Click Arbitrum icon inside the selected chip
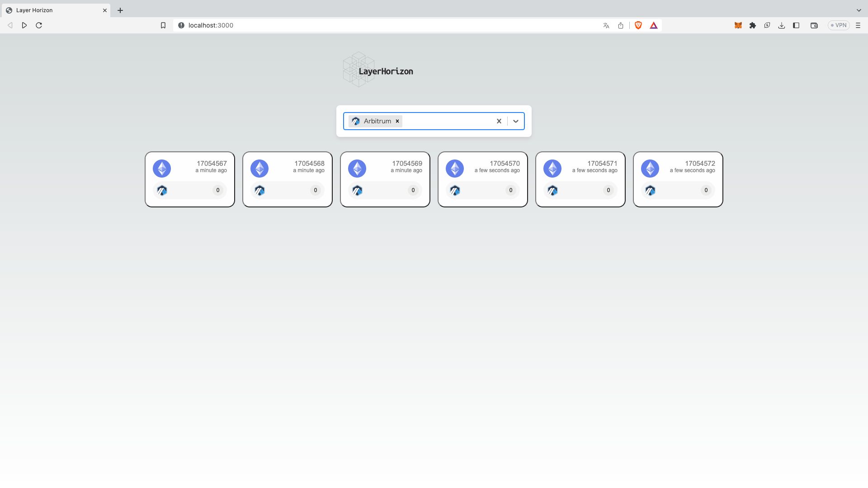The width and height of the screenshot is (868, 488). pyautogui.click(x=356, y=121)
